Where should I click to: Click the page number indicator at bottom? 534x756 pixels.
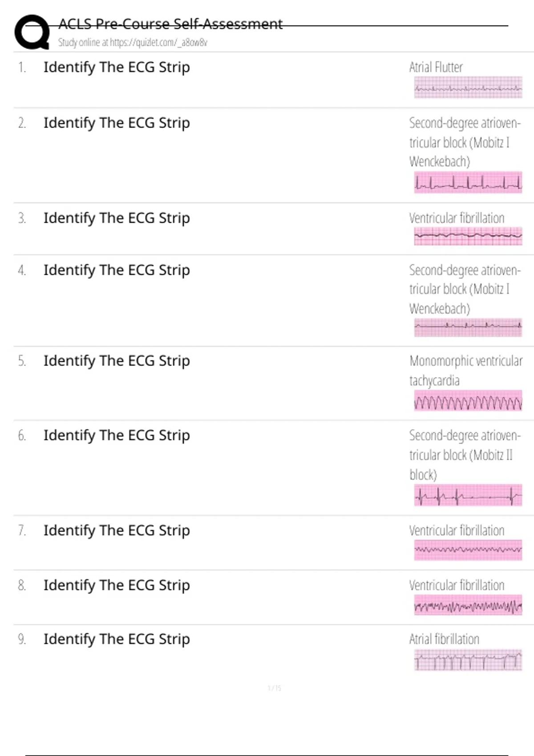[275, 688]
